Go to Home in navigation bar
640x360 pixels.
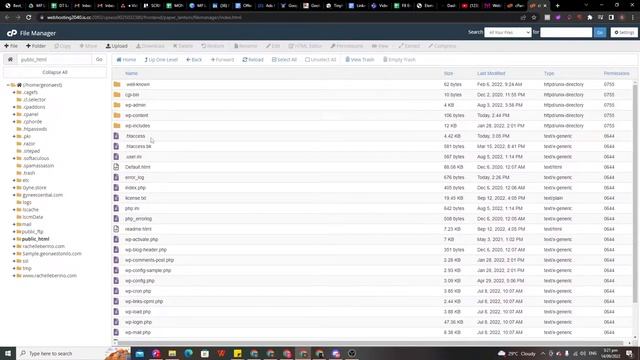coord(127,60)
